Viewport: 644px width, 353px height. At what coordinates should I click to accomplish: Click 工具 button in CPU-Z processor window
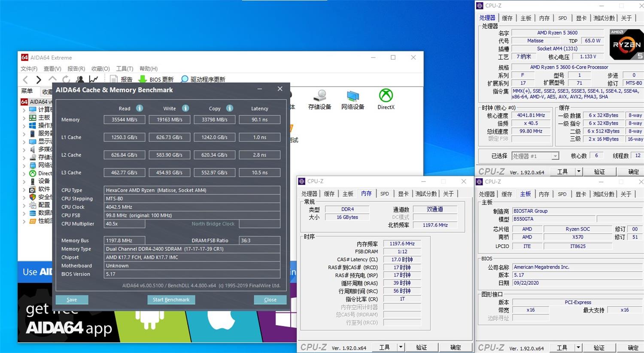tap(562, 172)
